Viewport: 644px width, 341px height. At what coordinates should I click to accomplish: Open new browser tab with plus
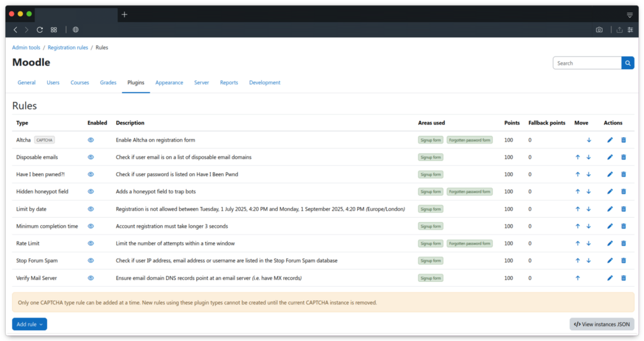coord(125,15)
